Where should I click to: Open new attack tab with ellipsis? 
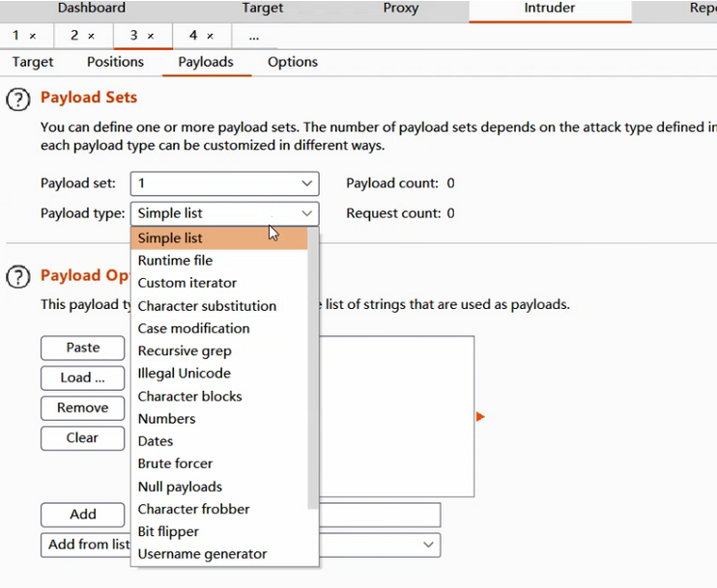point(254,36)
